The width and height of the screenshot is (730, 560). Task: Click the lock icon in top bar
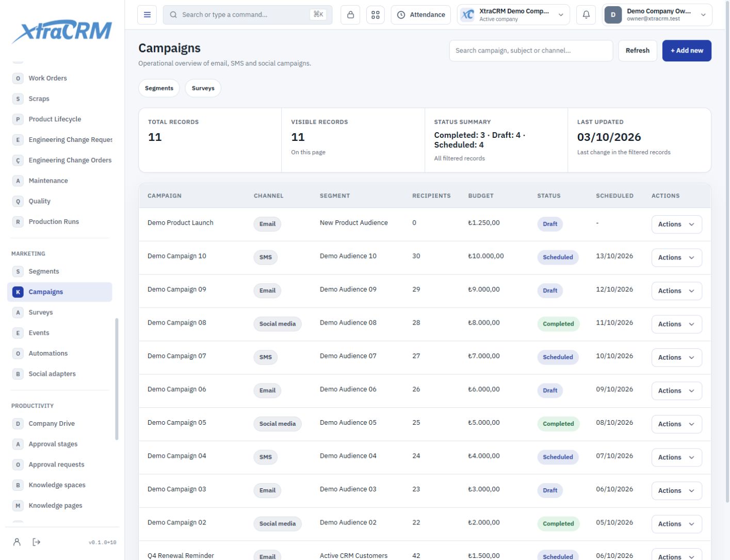350,15
